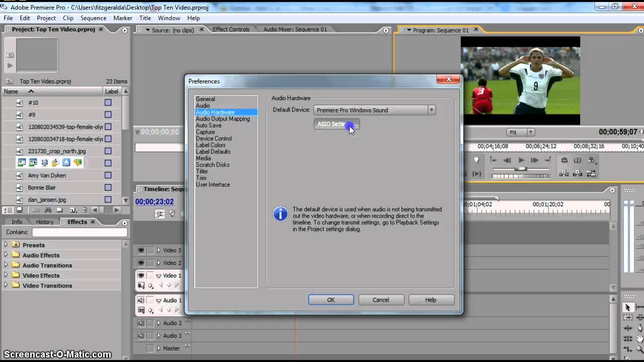Image resolution: width=644 pixels, height=362 pixels.
Task: Expand the Video Effects folder
Action: (6, 275)
